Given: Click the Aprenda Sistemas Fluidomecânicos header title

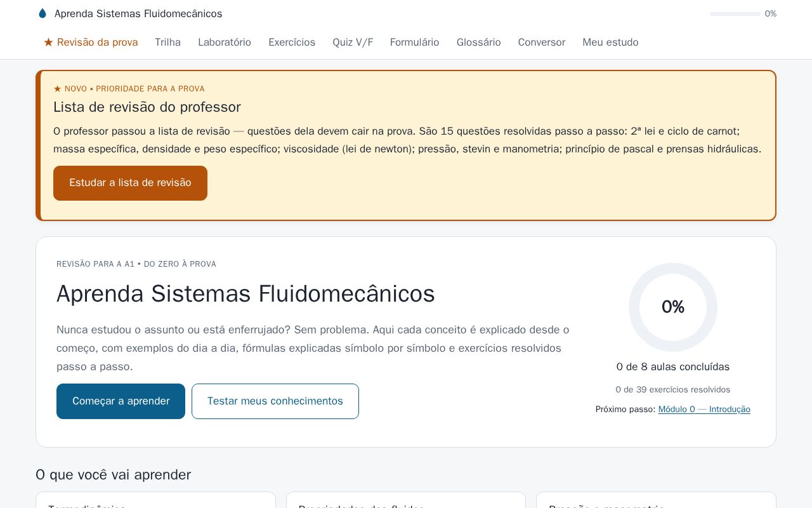Looking at the screenshot, I should (x=138, y=13).
